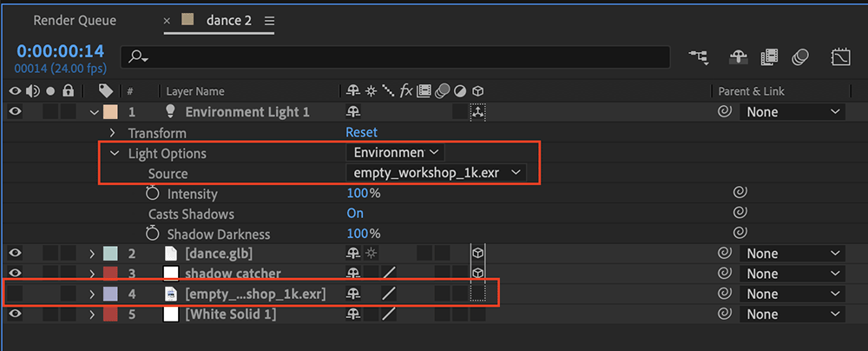This screenshot has width=868, height=351.
Task: Click Environment Light 1 pick whip spiral
Action: click(724, 112)
